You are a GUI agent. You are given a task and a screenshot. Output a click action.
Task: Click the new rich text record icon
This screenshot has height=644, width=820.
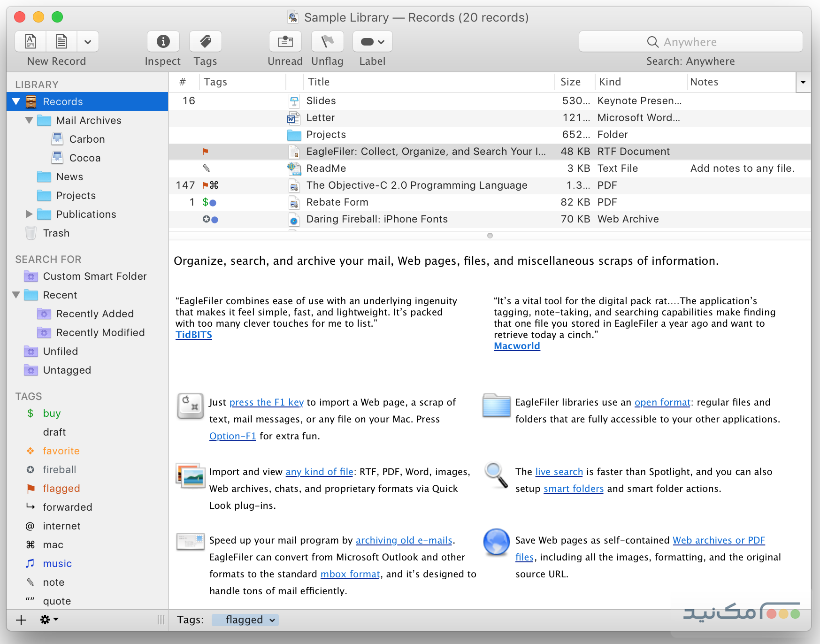click(31, 42)
